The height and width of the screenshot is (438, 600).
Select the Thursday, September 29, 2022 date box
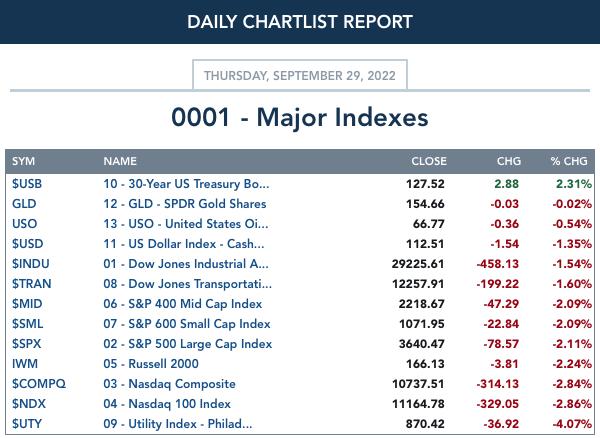tap(300, 75)
